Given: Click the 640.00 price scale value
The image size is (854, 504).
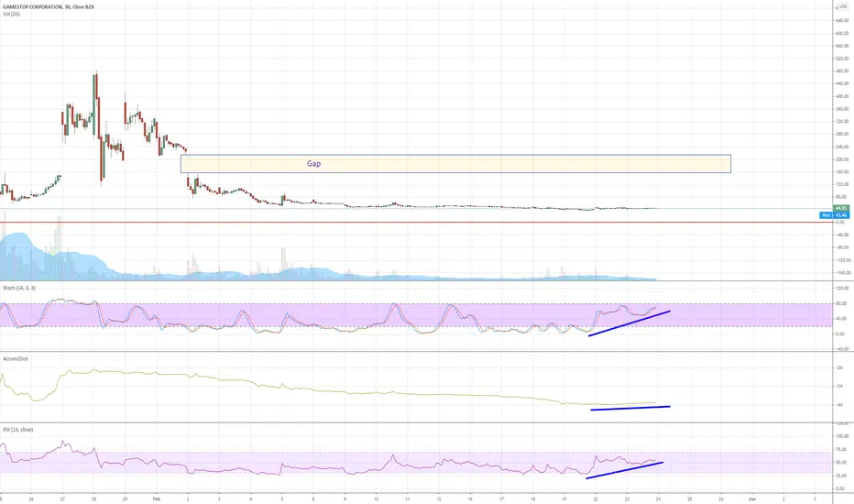Looking at the screenshot, I should coord(843,20).
